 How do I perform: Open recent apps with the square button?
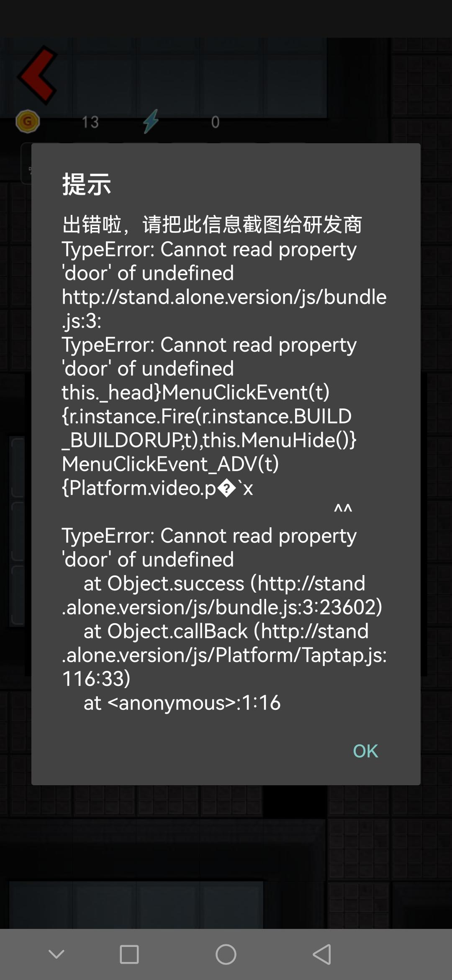pyautogui.click(x=129, y=954)
